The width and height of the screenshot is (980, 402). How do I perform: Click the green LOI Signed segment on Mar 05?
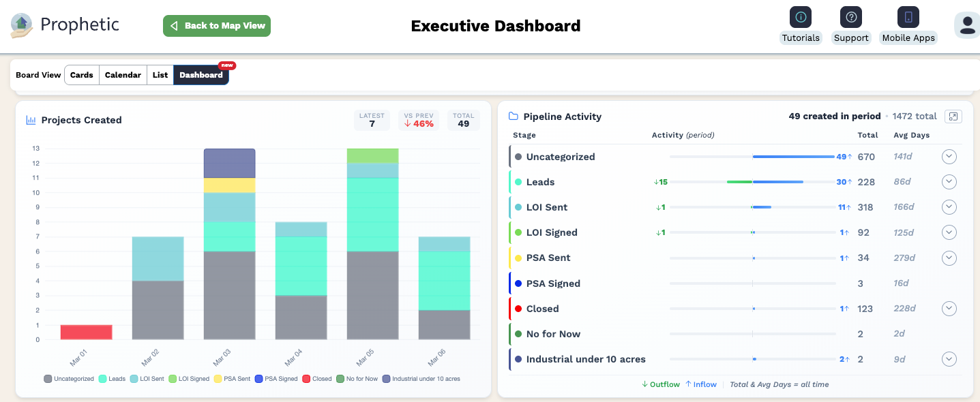pos(373,156)
